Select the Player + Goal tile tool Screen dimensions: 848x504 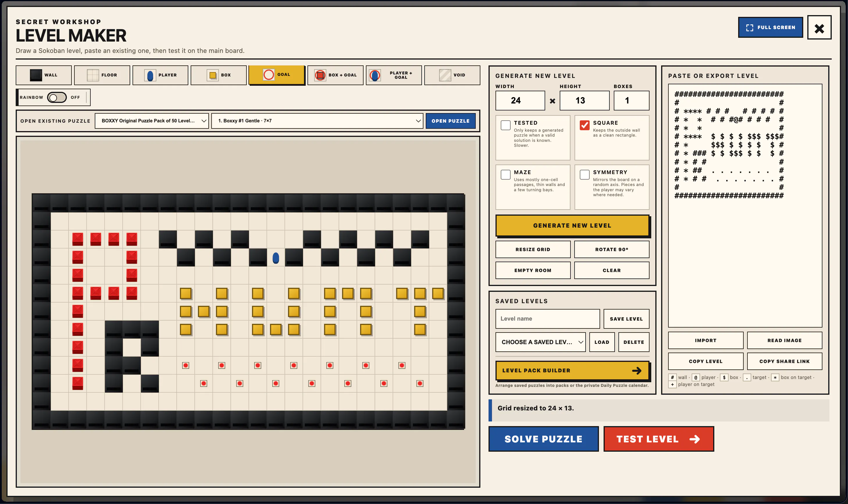394,75
